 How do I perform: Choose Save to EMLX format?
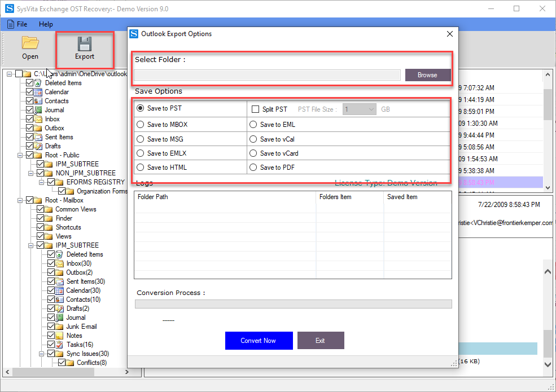141,153
